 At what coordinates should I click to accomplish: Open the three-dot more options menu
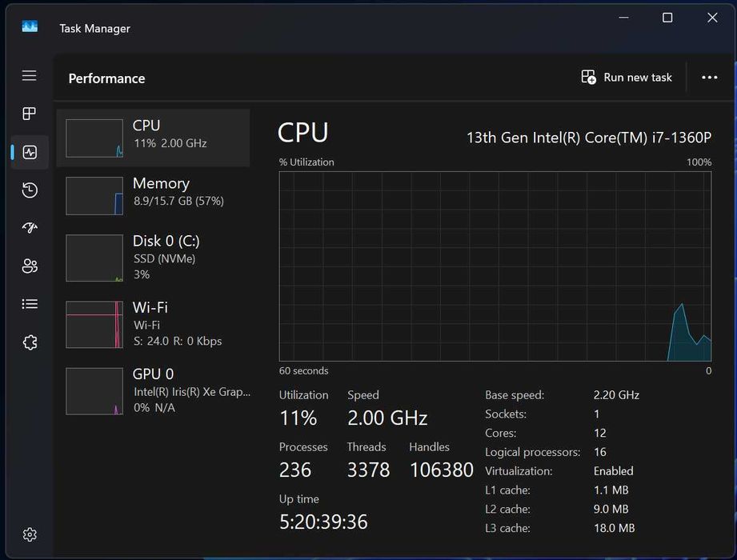(x=709, y=78)
